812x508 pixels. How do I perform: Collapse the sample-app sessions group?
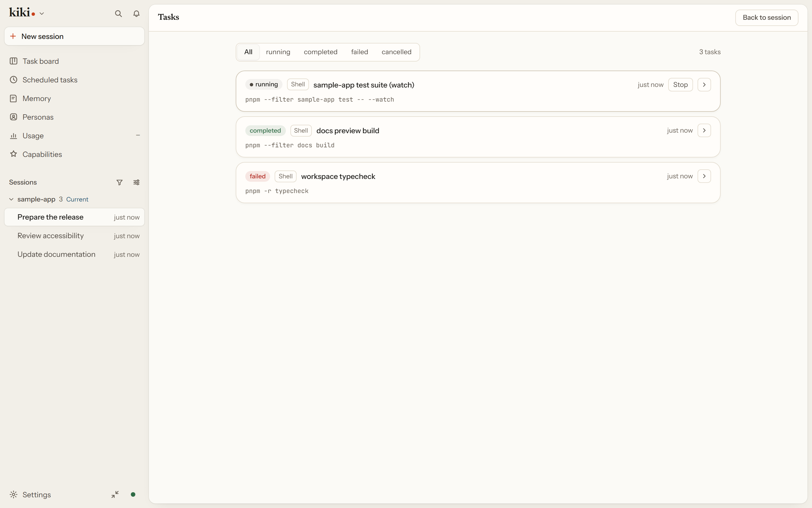11,199
